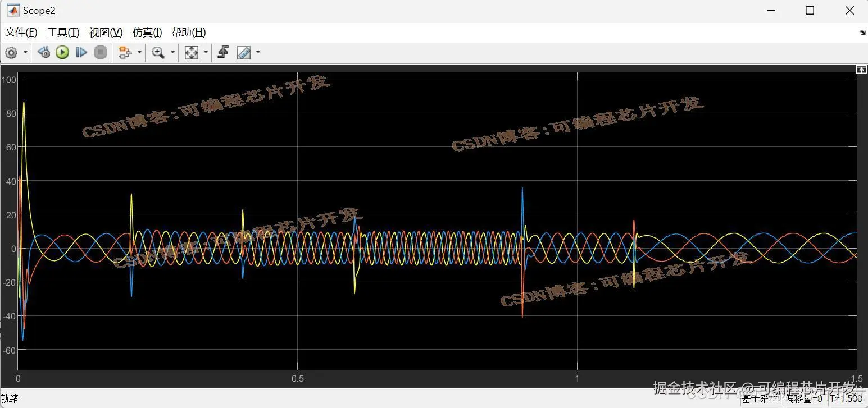This screenshot has width=868, height=408.
Task: Click the x-axis label 0.5
Action: tap(298, 379)
